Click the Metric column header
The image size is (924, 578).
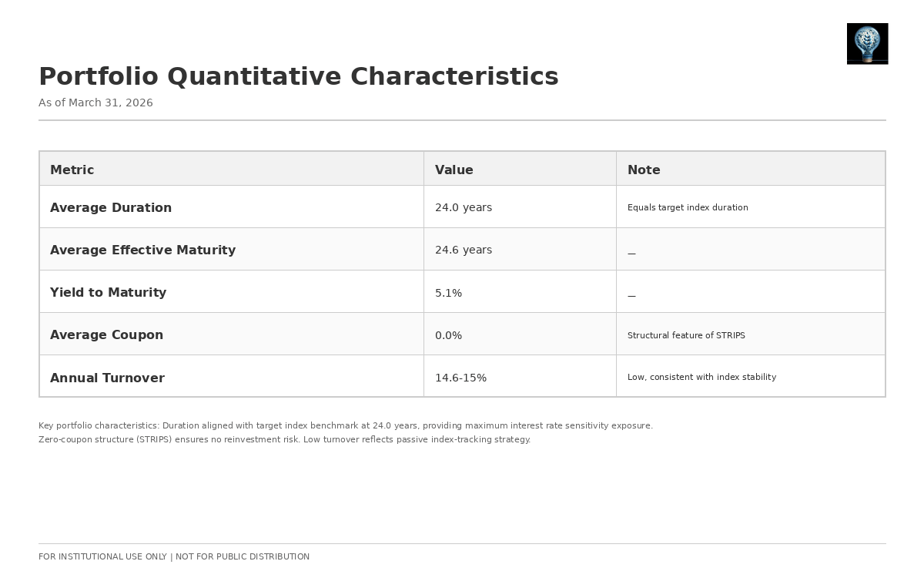click(x=72, y=170)
